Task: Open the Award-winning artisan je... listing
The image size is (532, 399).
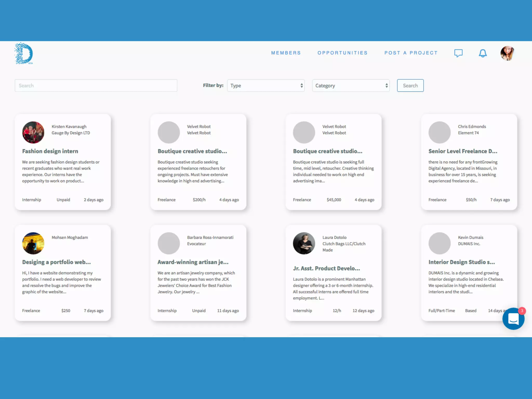Action: pos(193,262)
